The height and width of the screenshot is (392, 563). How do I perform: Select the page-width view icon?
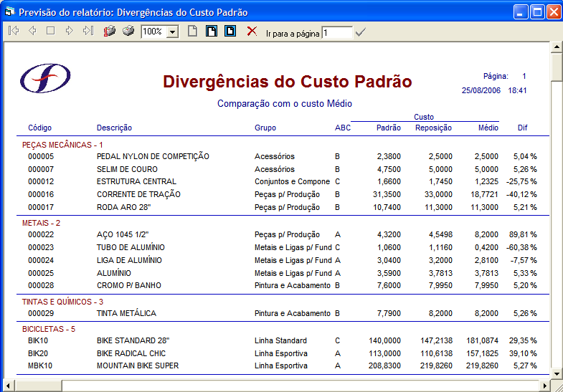(211, 32)
